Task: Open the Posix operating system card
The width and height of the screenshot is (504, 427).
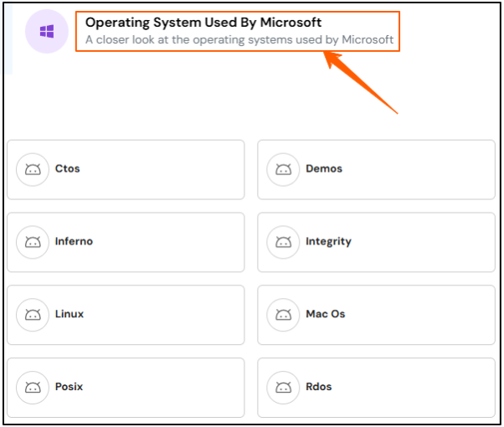Action: [x=126, y=388]
